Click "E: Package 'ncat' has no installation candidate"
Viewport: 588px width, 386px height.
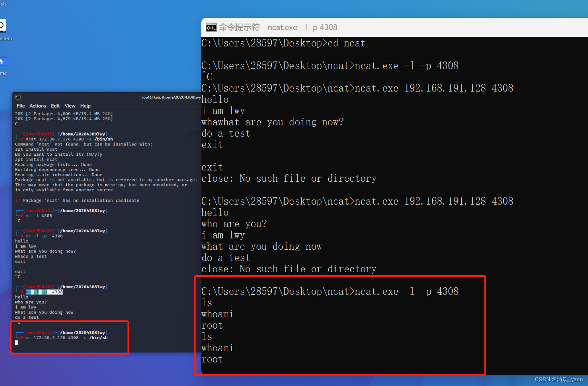(x=77, y=201)
